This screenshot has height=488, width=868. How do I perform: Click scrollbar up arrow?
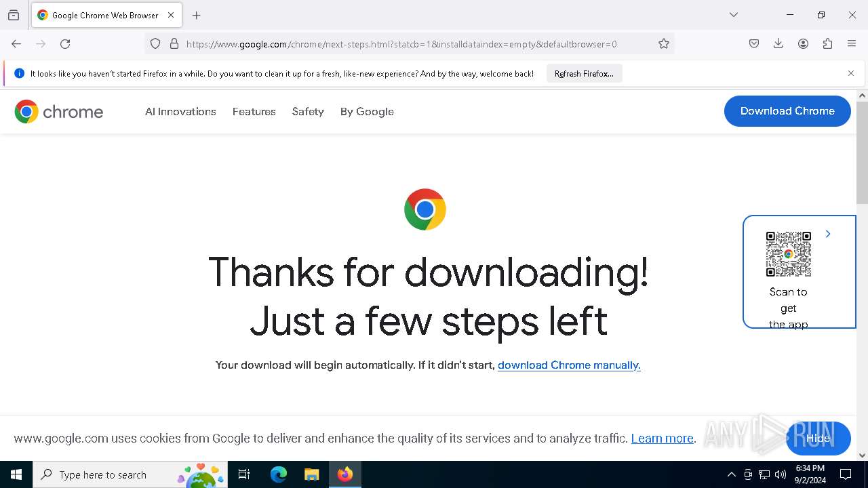pyautogui.click(x=862, y=96)
